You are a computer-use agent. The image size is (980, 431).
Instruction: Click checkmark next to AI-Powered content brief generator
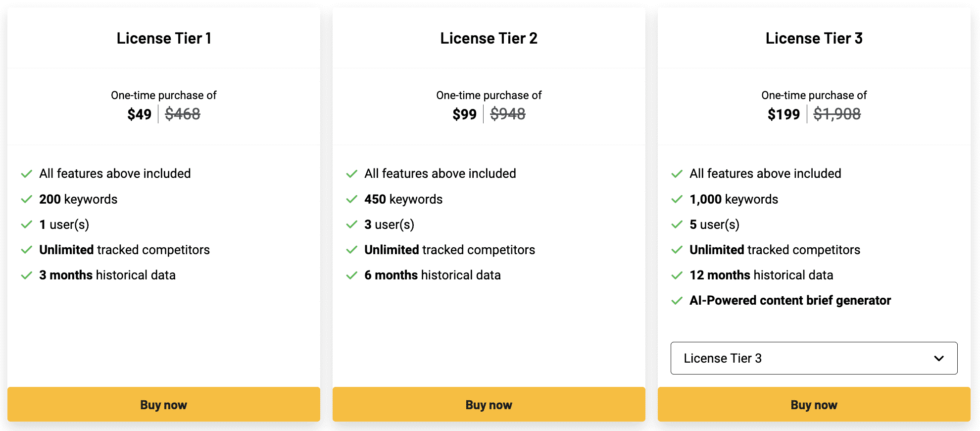pos(677,301)
